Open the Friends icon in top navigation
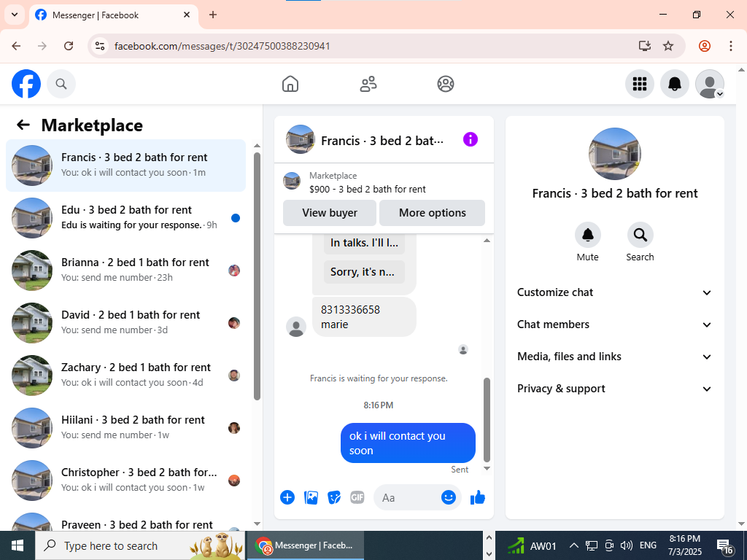The height and width of the screenshot is (560, 747). click(368, 84)
